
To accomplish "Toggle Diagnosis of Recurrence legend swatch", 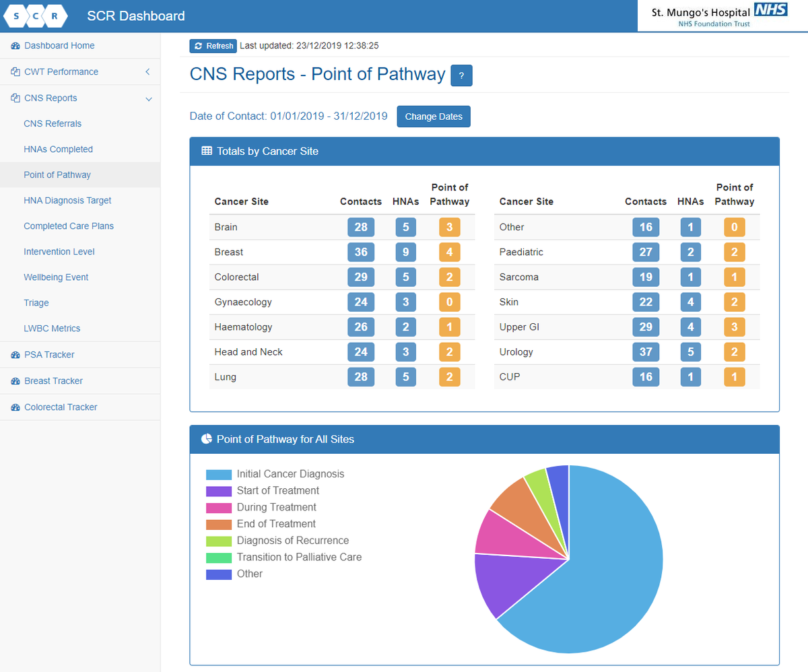I will pyautogui.click(x=219, y=541).
